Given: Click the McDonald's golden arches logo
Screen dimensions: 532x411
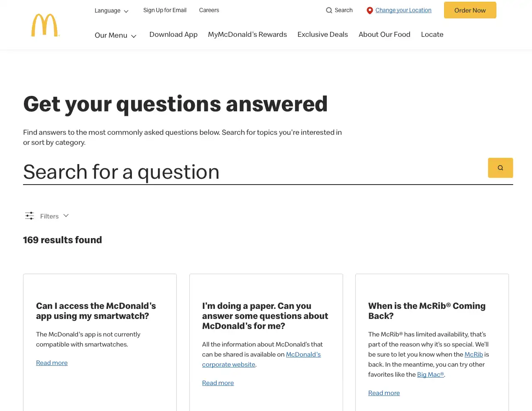Looking at the screenshot, I should [x=45, y=26].
